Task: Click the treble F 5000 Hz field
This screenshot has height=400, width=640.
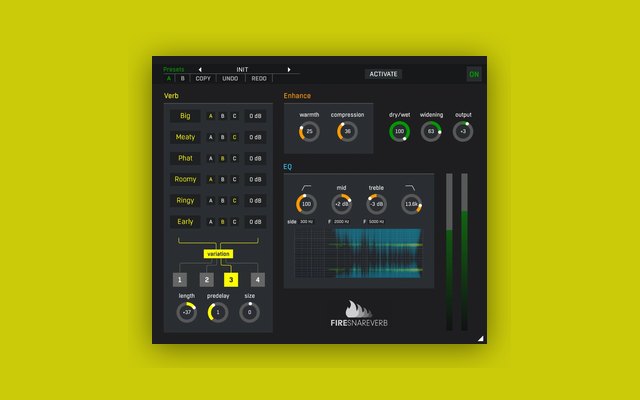Action: 376,222
